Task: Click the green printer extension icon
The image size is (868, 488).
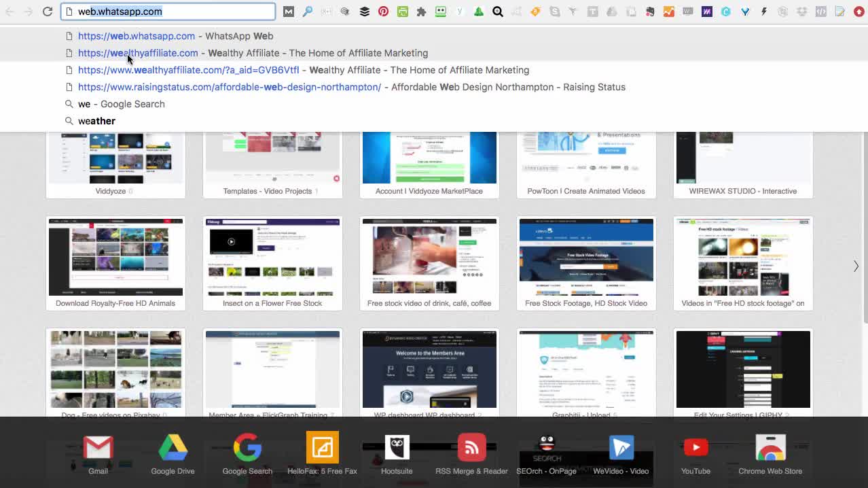Action: [403, 12]
